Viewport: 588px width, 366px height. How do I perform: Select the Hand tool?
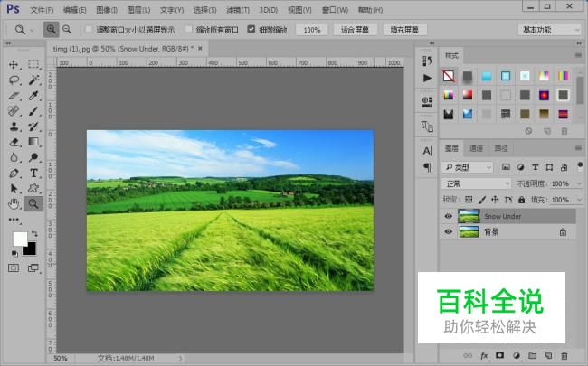click(14, 203)
